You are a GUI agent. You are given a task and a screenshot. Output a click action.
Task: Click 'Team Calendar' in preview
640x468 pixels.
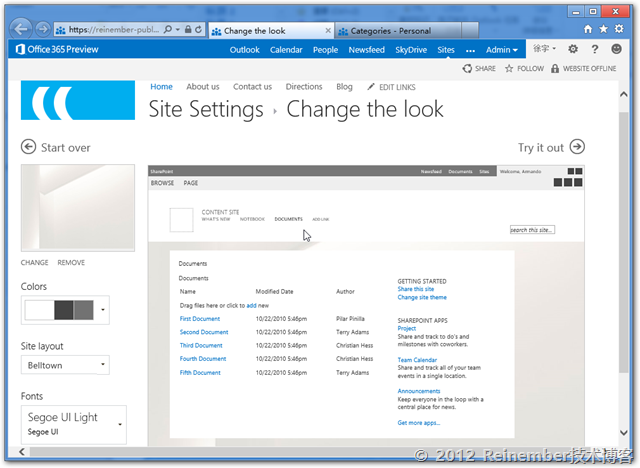click(x=417, y=360)
